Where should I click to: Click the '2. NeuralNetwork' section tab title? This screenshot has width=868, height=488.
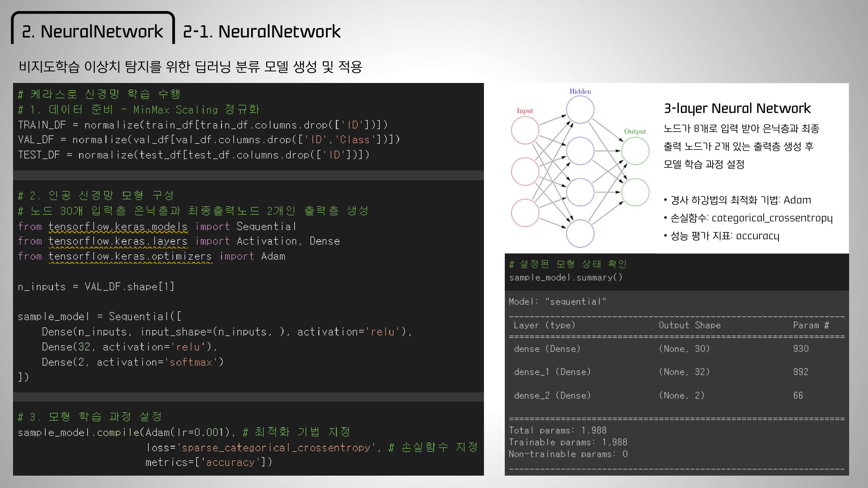[92, 32]
